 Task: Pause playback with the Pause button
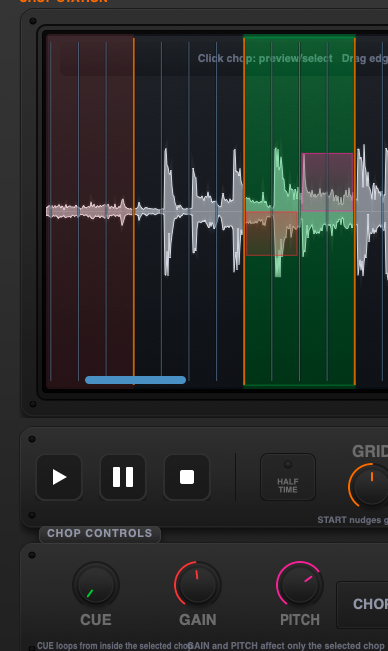tap(123, 477)
